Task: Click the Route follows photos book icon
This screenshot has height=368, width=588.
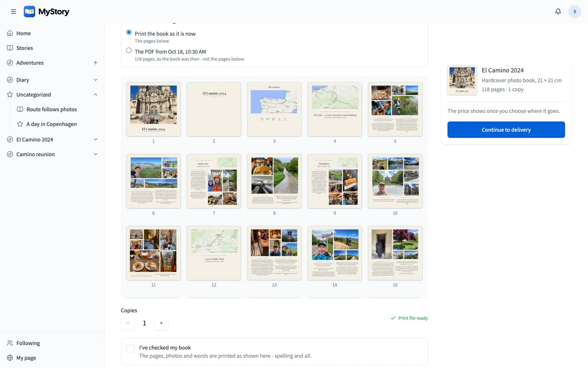Action: (x=20, y=109)
